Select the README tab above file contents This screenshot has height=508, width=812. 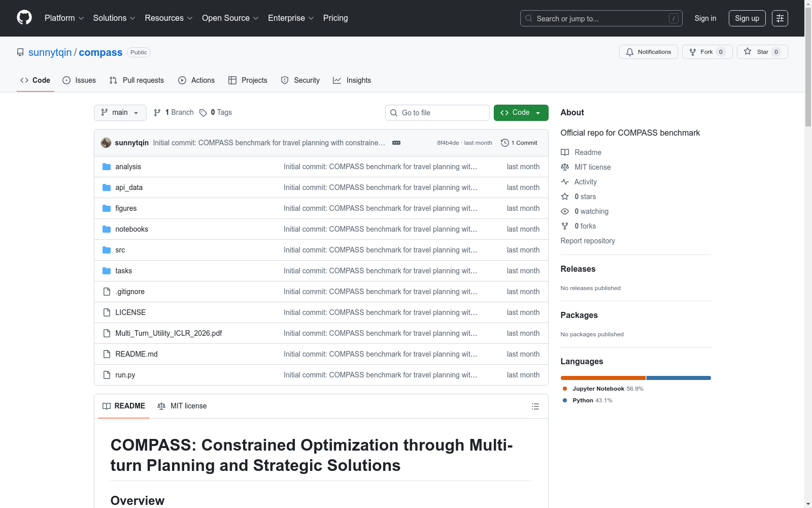[124, 406]
